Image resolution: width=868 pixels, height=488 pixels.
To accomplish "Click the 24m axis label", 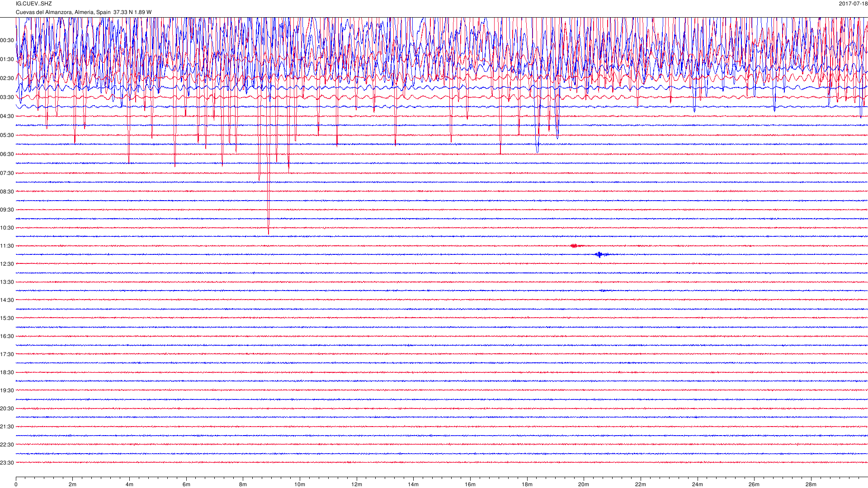I will coord(698,485).
